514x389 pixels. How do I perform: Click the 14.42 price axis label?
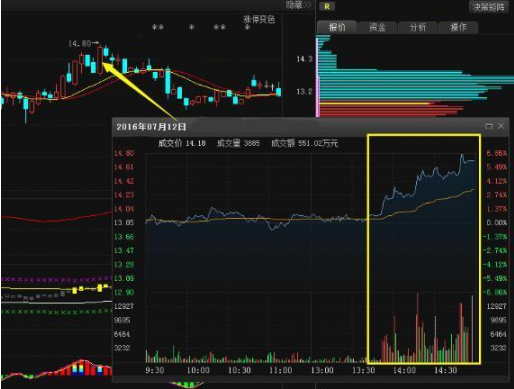124,181
